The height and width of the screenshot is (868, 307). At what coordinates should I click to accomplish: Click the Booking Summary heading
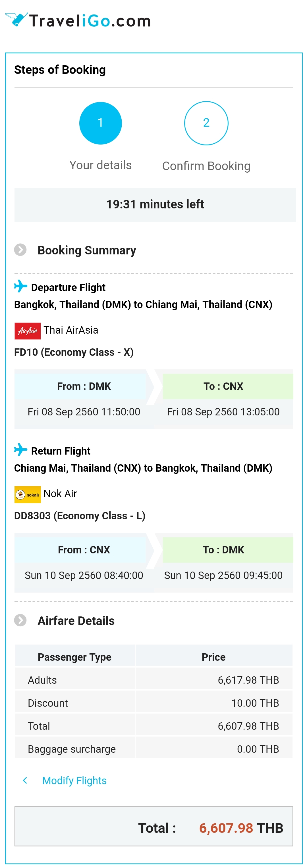[87, 250]
